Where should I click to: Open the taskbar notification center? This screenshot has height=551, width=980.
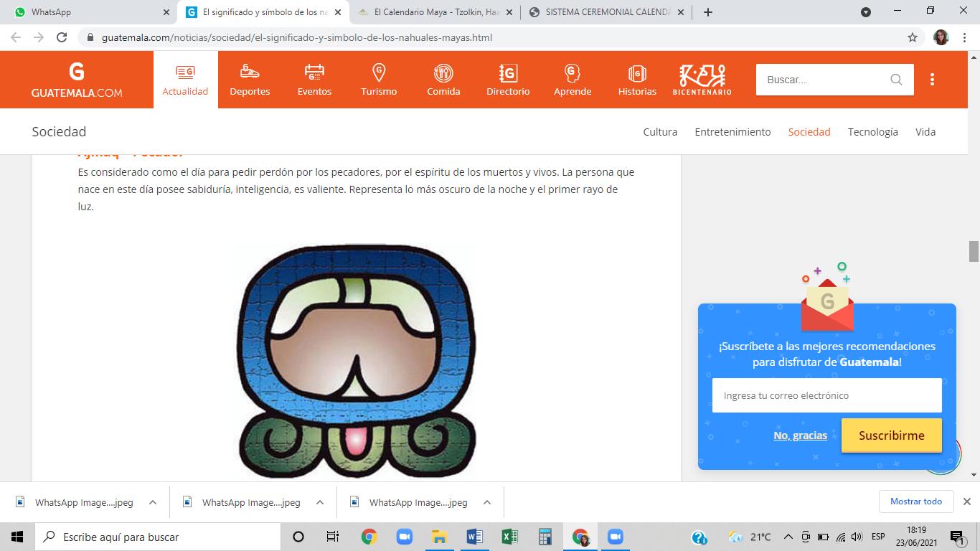[957, 537]
